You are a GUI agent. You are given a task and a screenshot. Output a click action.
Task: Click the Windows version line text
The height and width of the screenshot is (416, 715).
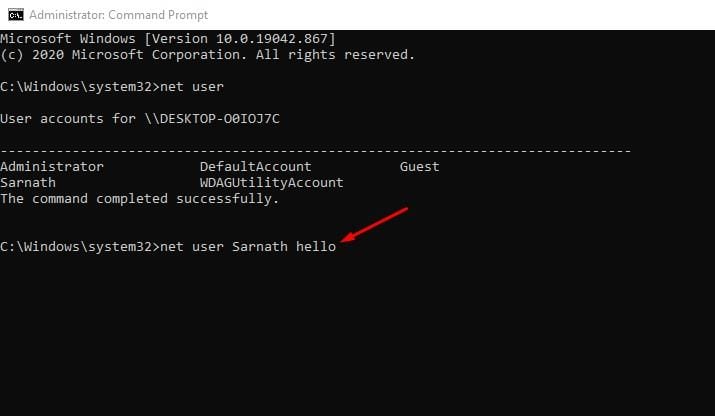coord(168,39)
